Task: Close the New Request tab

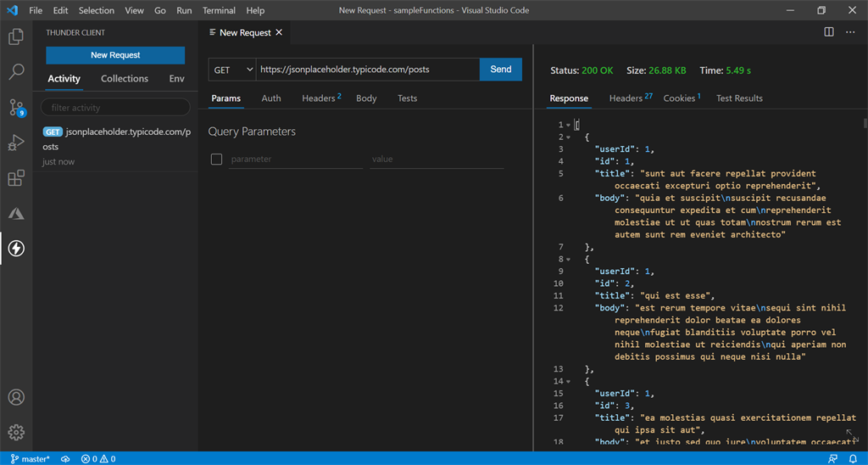Action: (x=279, y=32)
